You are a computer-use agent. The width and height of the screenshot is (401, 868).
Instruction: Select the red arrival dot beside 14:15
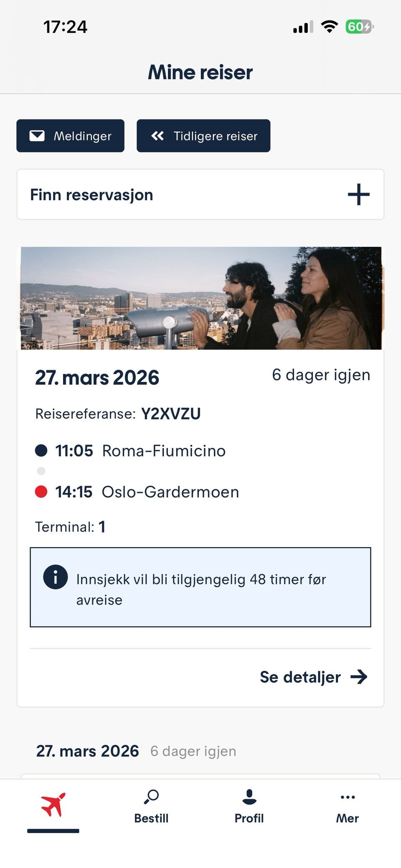pos(41,492)
